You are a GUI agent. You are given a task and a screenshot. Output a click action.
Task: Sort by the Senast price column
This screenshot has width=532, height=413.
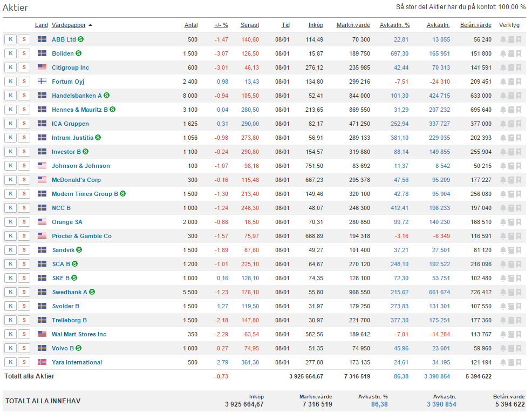point(250,25)
